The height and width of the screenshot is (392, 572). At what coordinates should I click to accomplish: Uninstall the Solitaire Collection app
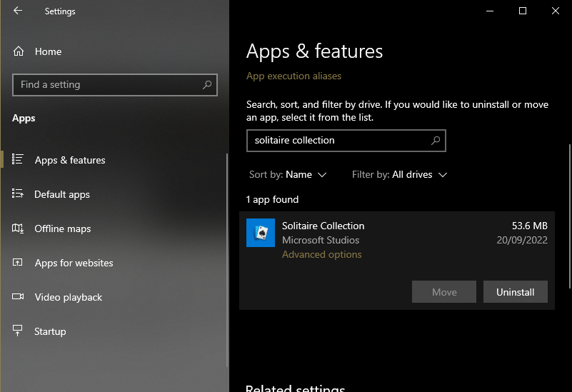coord(515,292)
